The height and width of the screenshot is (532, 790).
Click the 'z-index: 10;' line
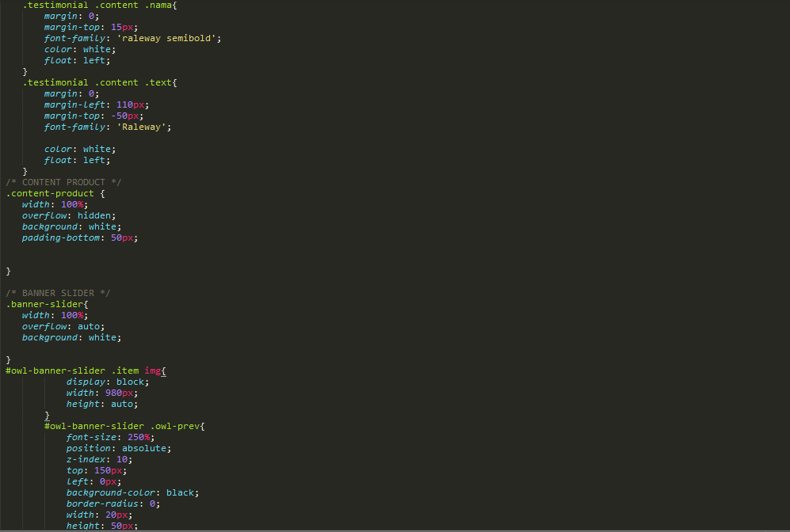coord(99,459)
